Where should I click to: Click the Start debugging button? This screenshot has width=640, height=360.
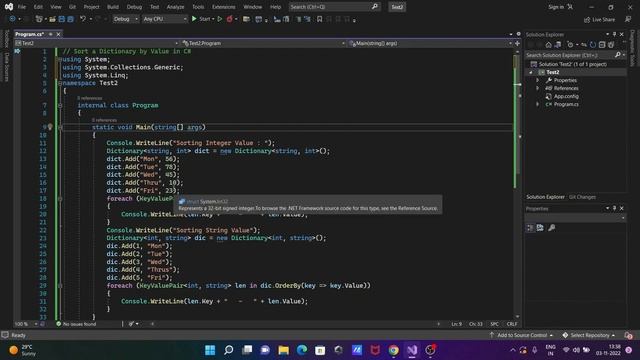tap(201, 19)
